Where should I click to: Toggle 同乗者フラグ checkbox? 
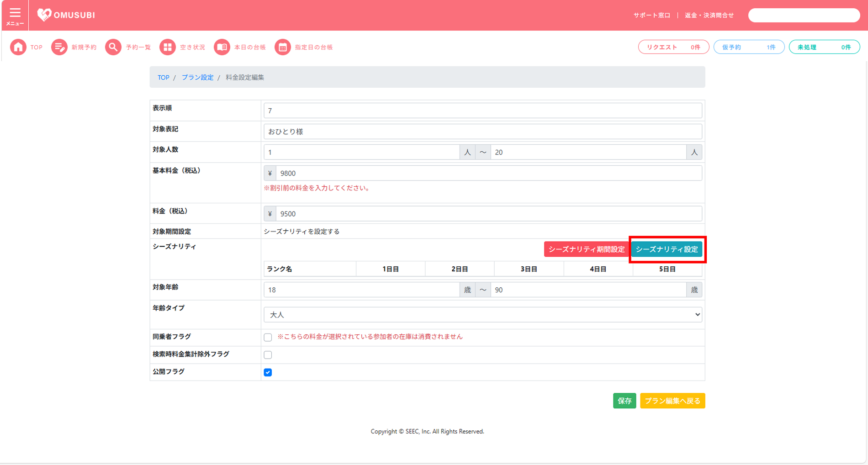point(268,338)
